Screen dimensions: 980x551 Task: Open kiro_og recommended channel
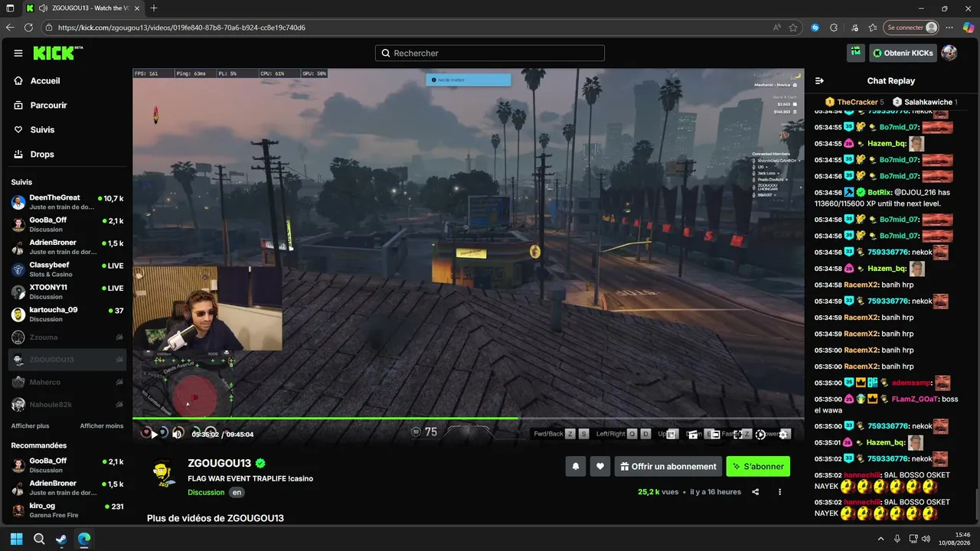[x=67, y=510]
